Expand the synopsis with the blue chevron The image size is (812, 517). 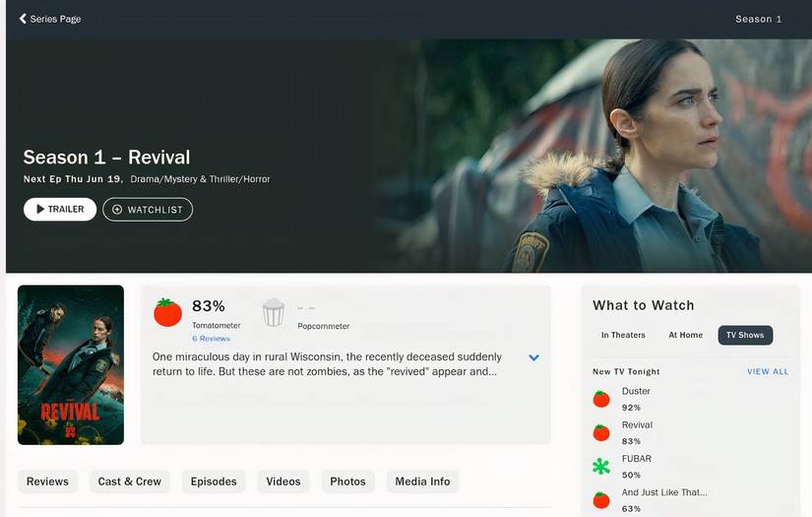533,357
